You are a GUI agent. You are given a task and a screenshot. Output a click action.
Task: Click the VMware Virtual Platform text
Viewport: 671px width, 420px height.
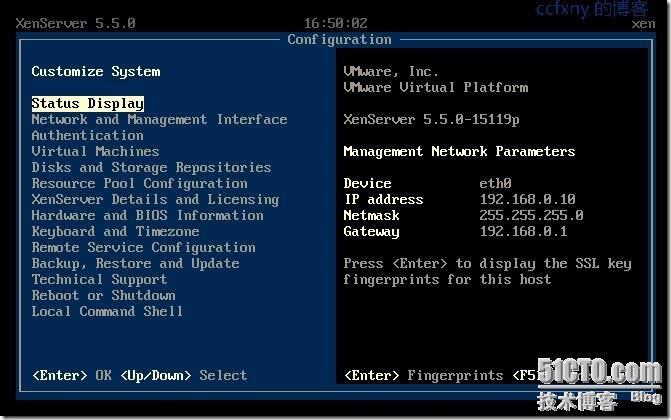[x=436, y=87]
